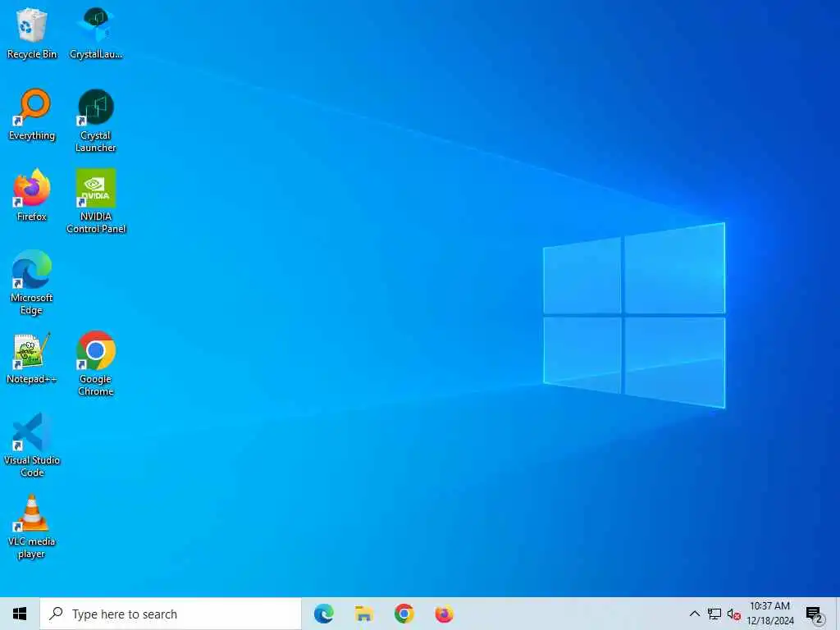Select the Recycle Bin desktop icon
840x630 pixels.
click(x=32, y=33)
